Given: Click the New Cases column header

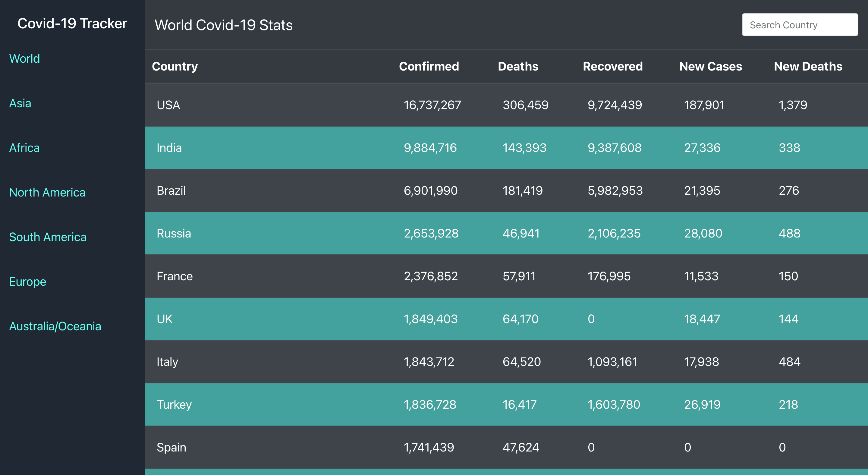Looking at the screenshot, I should pos(711,66).
